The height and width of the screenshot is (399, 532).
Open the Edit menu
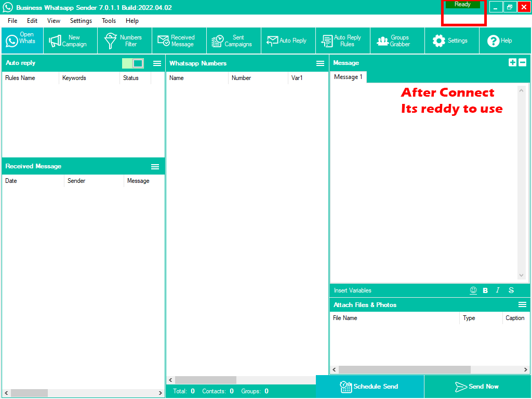pos(32,21)
